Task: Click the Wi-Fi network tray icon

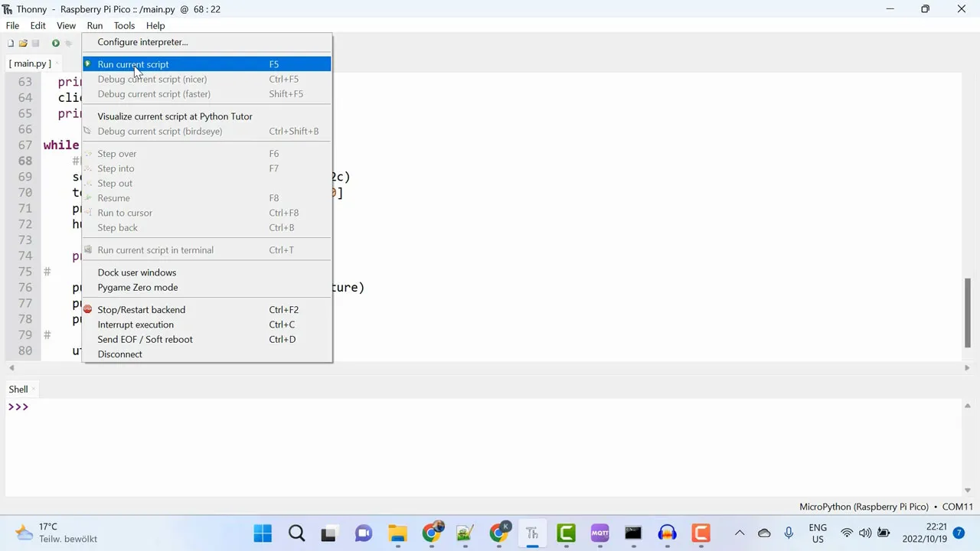Action: (847, 533)
